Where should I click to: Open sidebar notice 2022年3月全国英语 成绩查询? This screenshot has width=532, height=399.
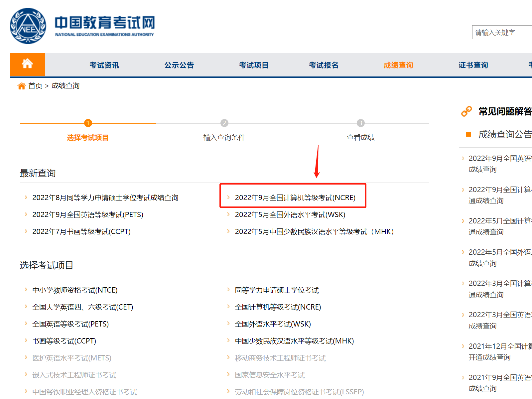click(500, 321)
